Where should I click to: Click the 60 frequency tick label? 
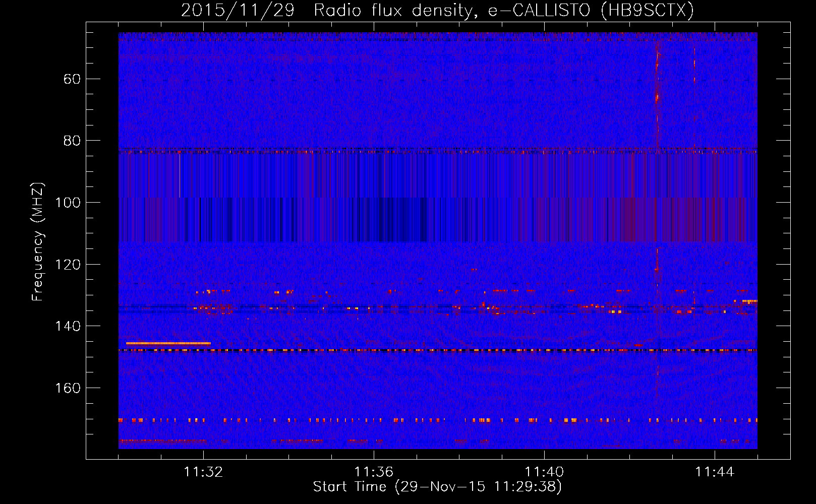pos(72,79)
